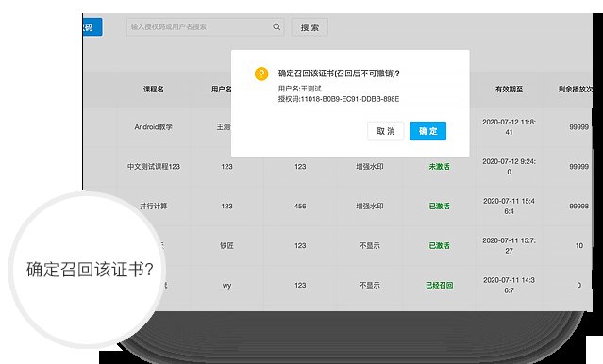603x364 pixels.
Task: Focus the 输入授权码或用户名搜索 input field
Action: click(205, 27)
